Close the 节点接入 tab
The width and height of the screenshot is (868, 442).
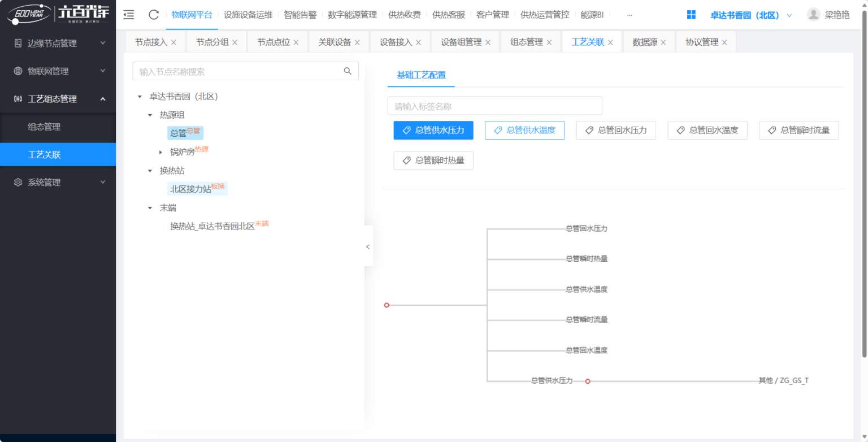[173, 42]
